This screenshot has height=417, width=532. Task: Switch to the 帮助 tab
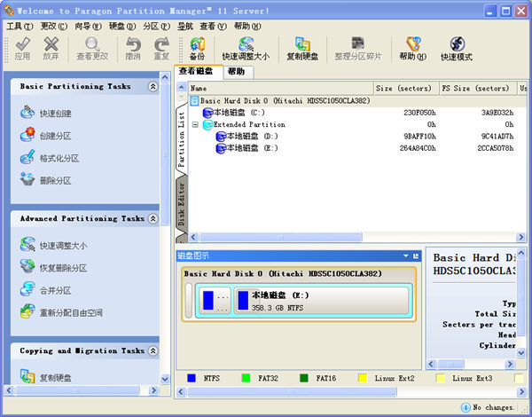(x=236, y=71)
